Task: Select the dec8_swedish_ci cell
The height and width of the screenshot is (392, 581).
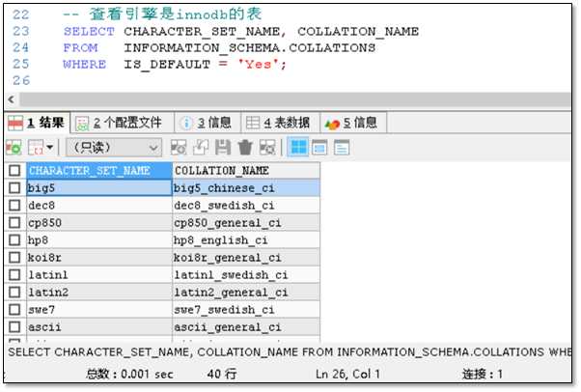Action: pos(246,206)
